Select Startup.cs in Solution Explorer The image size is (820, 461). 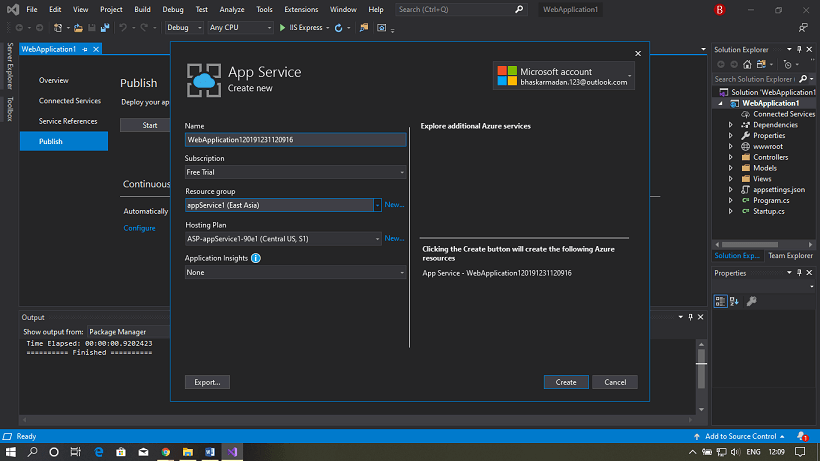(768, 211)
